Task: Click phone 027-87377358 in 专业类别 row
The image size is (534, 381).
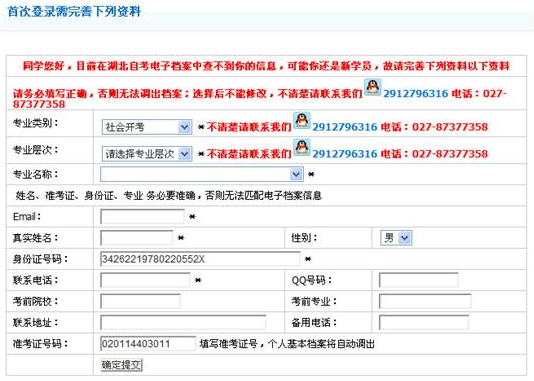Action: pyautogui.click(x=450, y=127)
